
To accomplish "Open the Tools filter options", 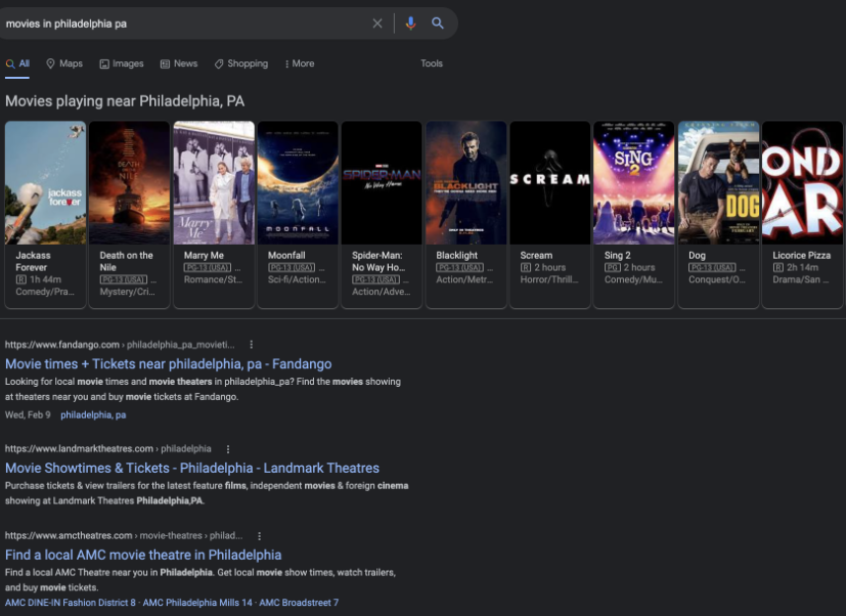I will tap(431, 64).
